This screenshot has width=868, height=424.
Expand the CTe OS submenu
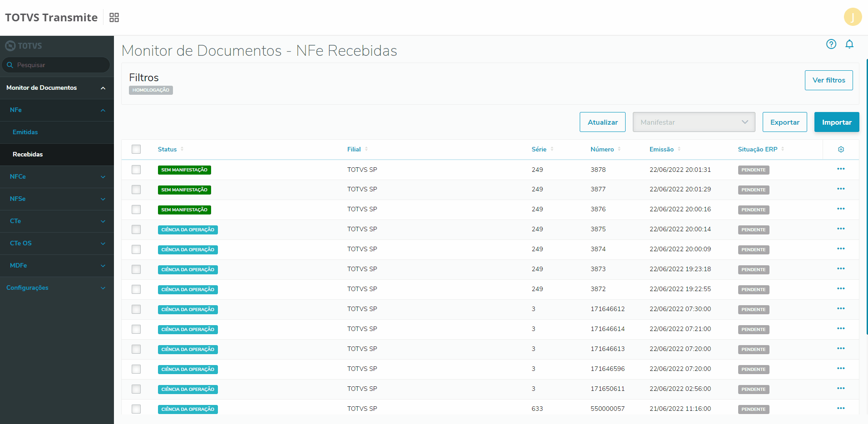57,244
